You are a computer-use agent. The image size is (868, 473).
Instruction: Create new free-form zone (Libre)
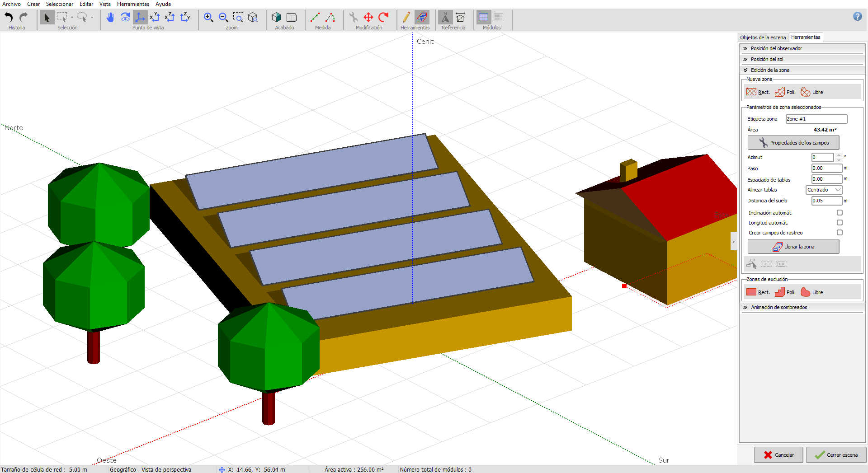click(812, 92)
